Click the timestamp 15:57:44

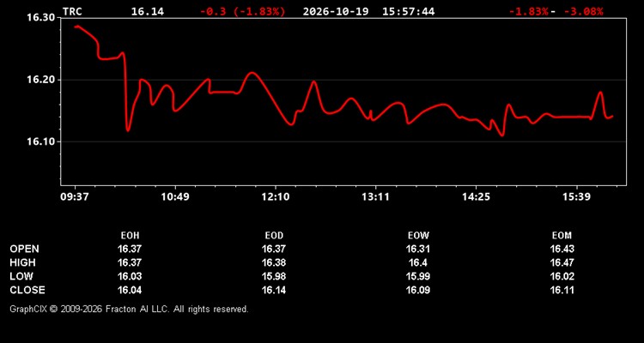[408, 11]
